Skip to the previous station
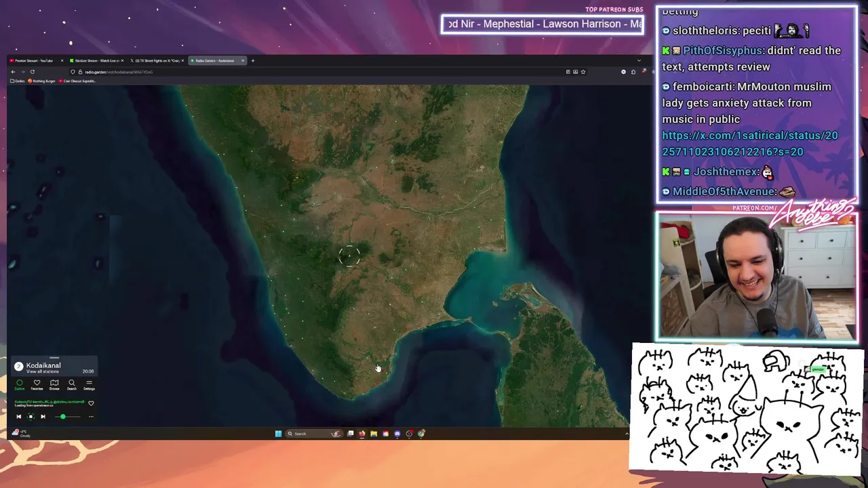 [x=19, y=417]
